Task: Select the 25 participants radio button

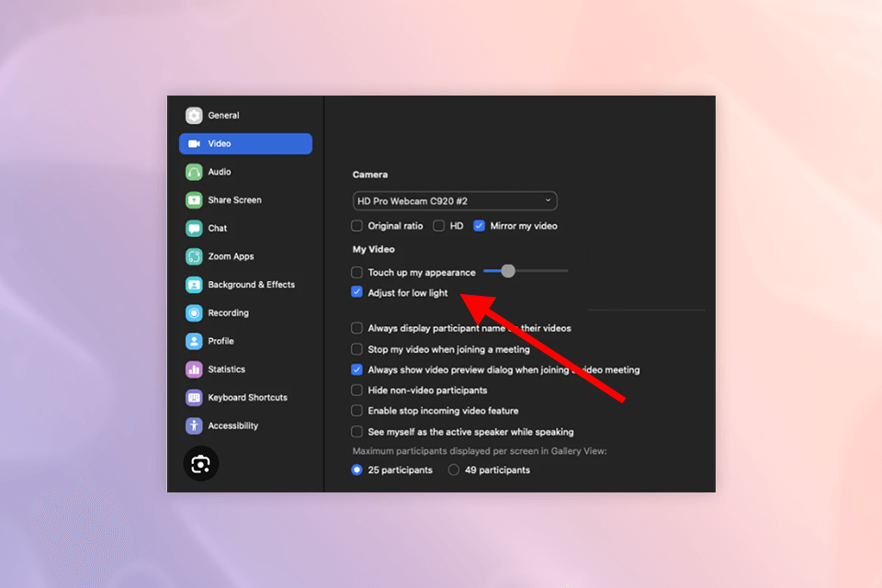Action: pos(356,469)
